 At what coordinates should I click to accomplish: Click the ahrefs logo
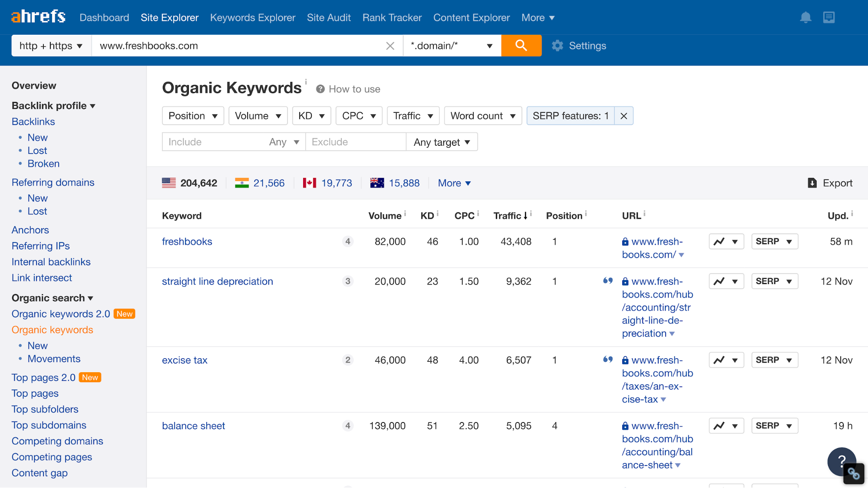(38, 17)
